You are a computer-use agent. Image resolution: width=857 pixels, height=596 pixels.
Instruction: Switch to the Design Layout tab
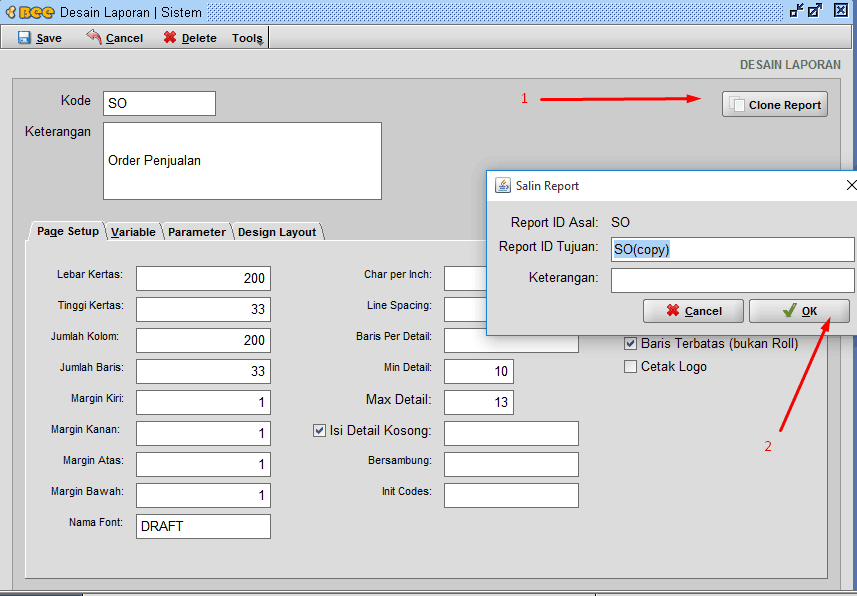[277, 232]
